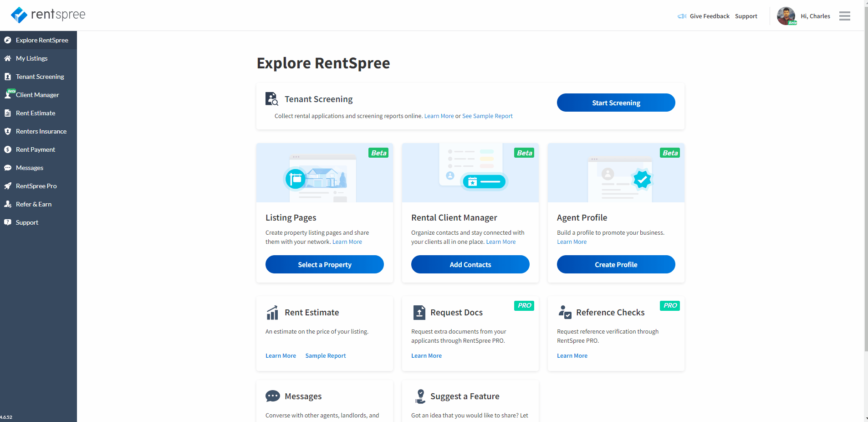Click the Listing Pages card title
Viewport: 868px width, 422px height.
pyautogui.click(x=291, y=218)
